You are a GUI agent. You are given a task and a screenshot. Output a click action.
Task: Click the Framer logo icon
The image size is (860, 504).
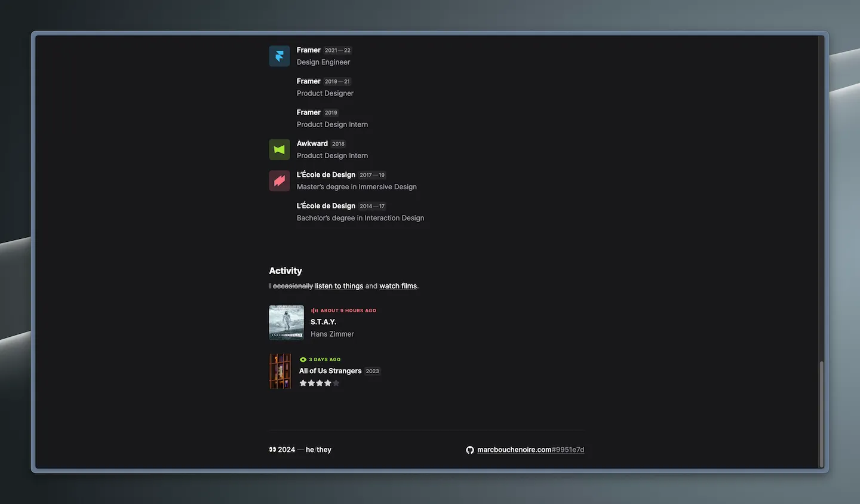click(x=279, y=56)
